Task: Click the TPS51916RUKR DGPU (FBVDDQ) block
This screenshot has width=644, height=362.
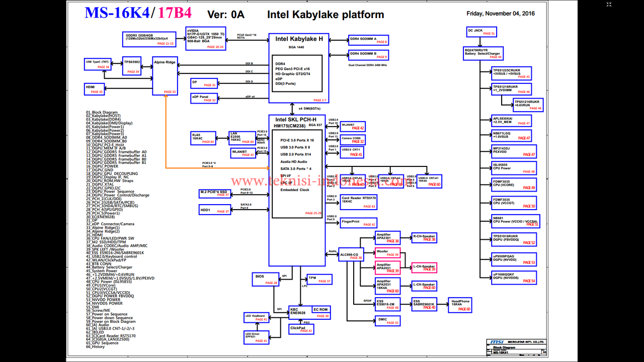Action: click(x=514, y=239)
